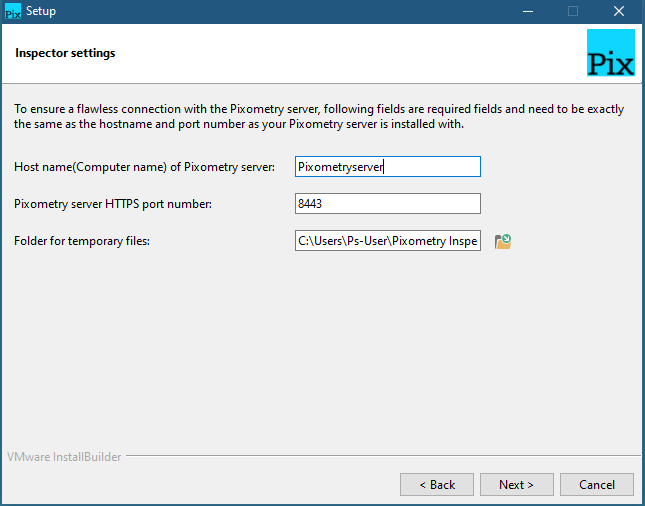Click the Next > button

click(516, 485)
